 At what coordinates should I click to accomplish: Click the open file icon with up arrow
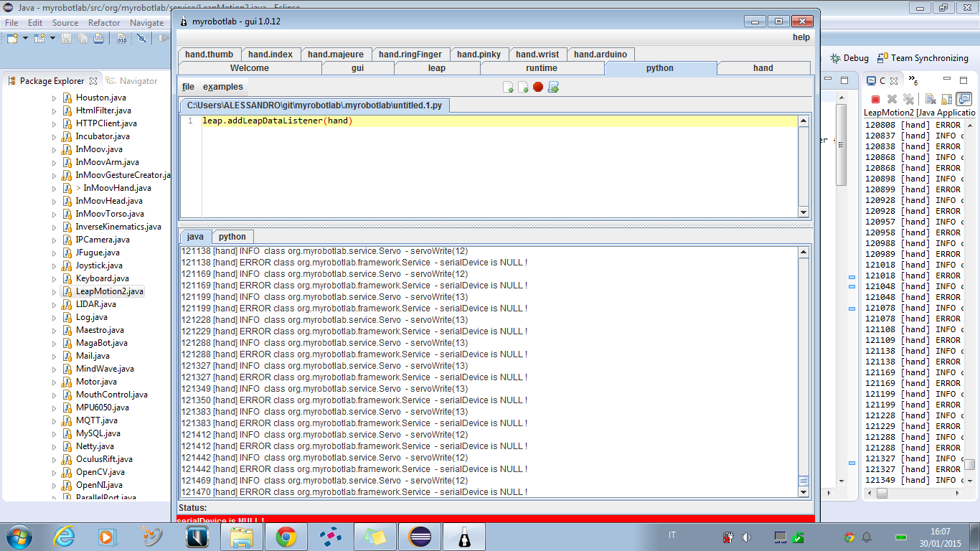508,87
